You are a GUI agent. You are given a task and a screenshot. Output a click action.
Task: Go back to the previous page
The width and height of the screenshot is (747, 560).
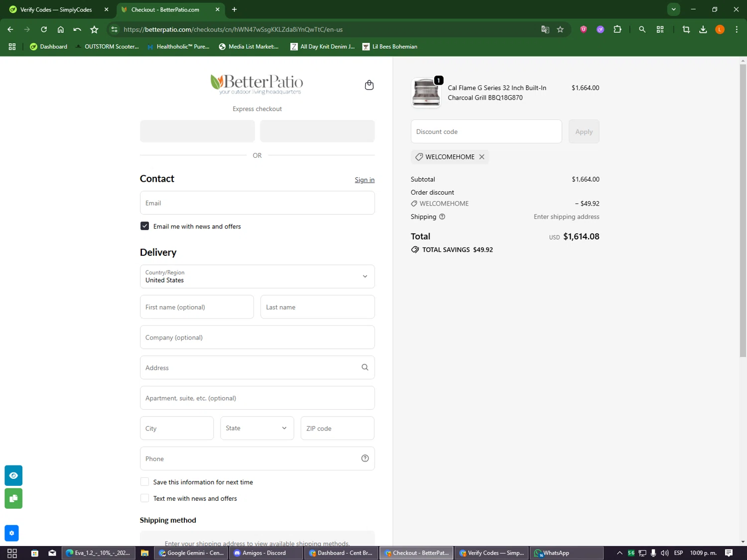pyautogui.click(x=10, y=29)
